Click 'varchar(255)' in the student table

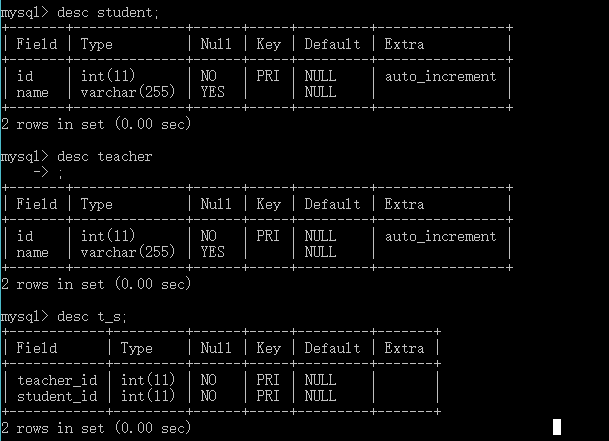pos(128,92)
